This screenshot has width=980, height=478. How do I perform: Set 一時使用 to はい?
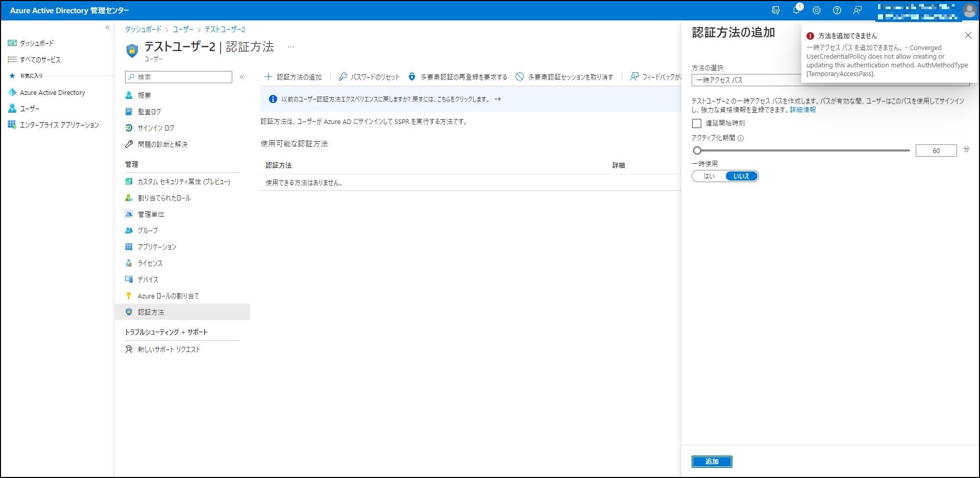tap(709, 176)
